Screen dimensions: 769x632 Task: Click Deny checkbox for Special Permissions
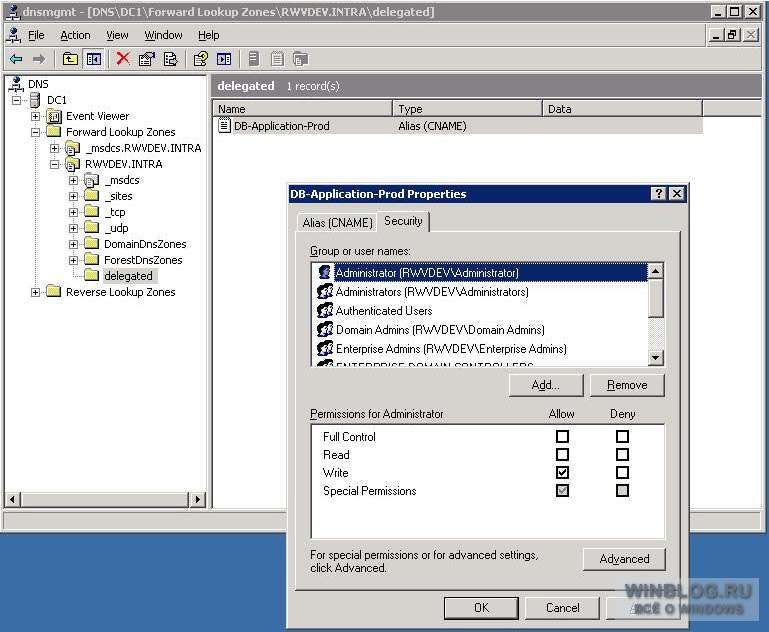622,491
